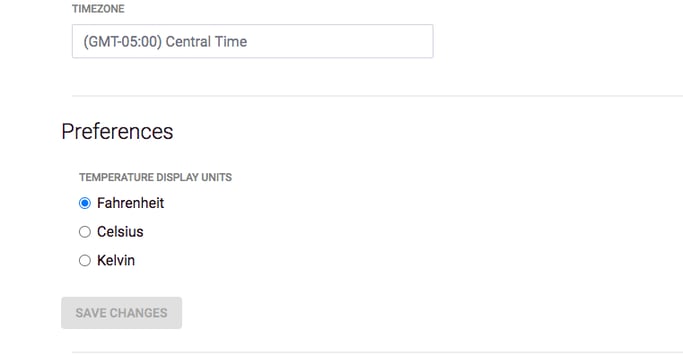Click the divider line below Save Changes
This screenshot has width=683, height=364.
pyautogui.click(x=377, y=352)
